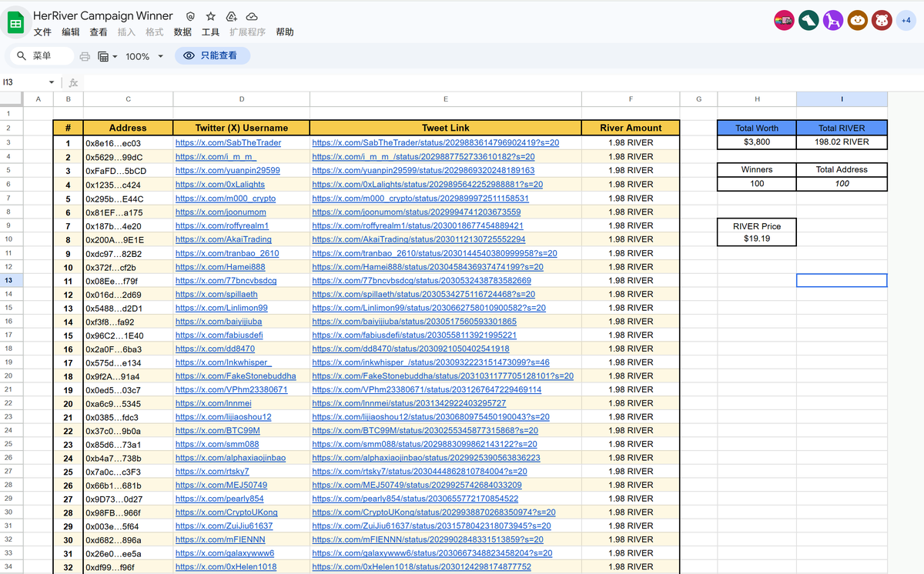Image resolution: width=924 pixels, height=574 pixels.
Task: Click the shield security icon beside title
Action: [190, 16]
